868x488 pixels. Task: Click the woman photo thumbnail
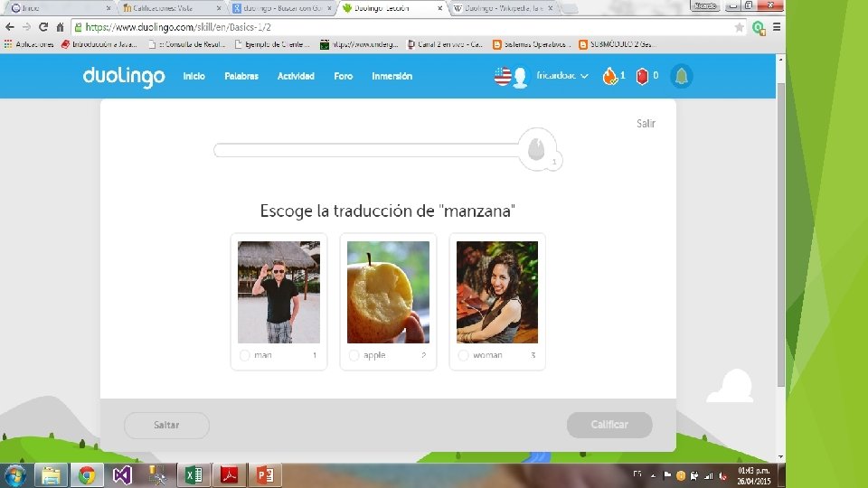(497, 292)
